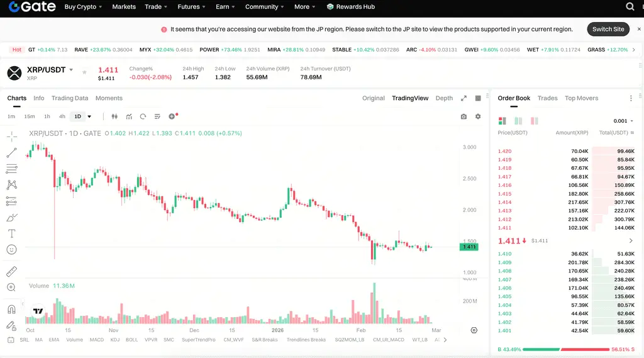
Task: Take a chart snapshot with camera icon
Action: [x=464, y=117]
